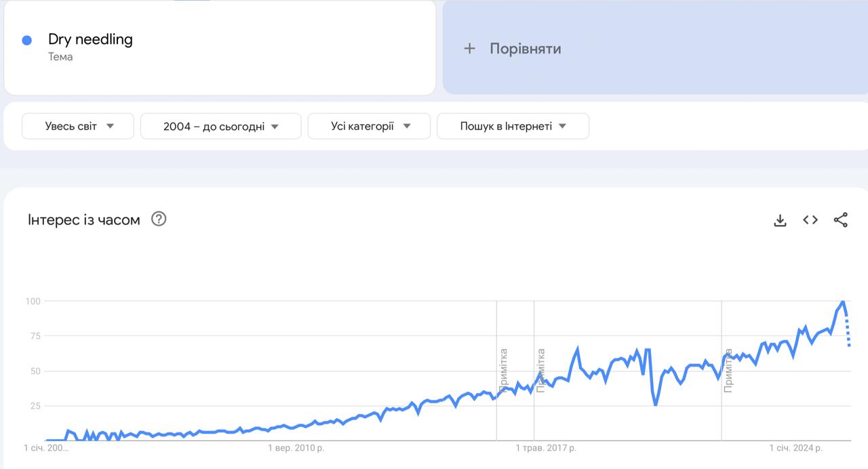Click the chart dip near value 25
Viewport: 868px width, 469px height.
tap(656, 405)
